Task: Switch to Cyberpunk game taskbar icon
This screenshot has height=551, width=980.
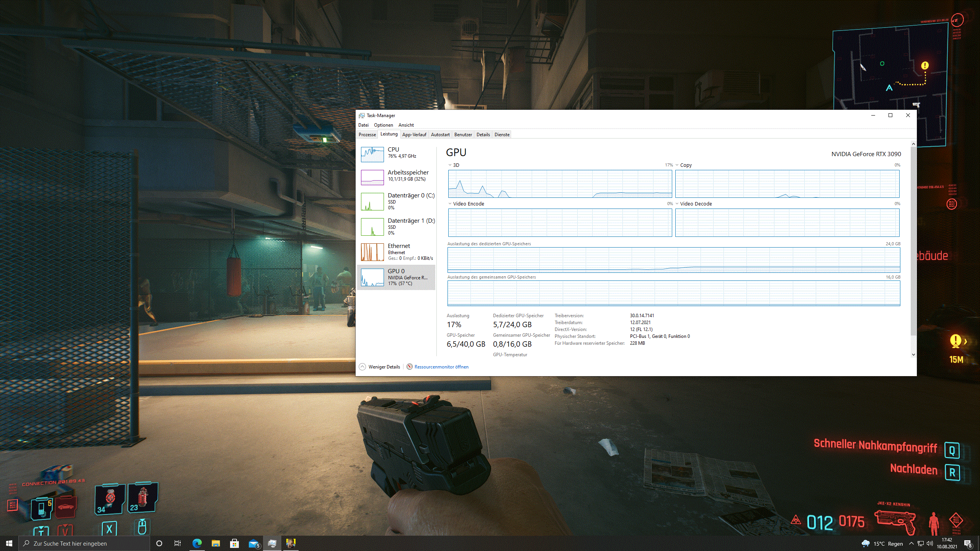Action: click(x=291, y=543)
